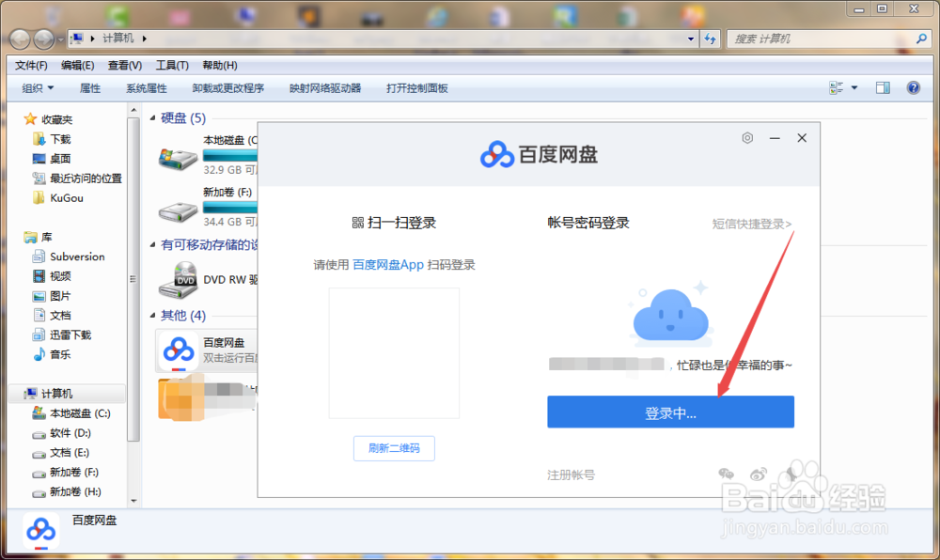Click 系统属性 toolbar button
This screenshot has height=560, width=940.
pos(147,88)
